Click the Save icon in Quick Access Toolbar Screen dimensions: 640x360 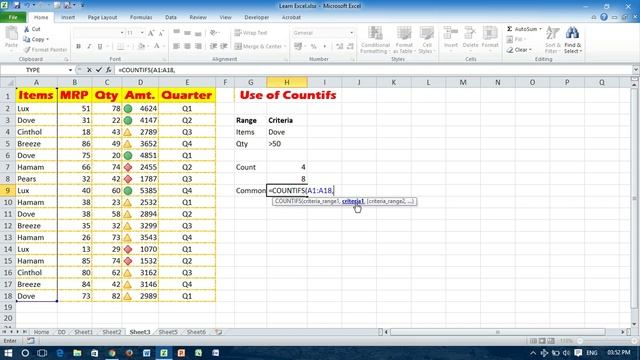(17, 6)
